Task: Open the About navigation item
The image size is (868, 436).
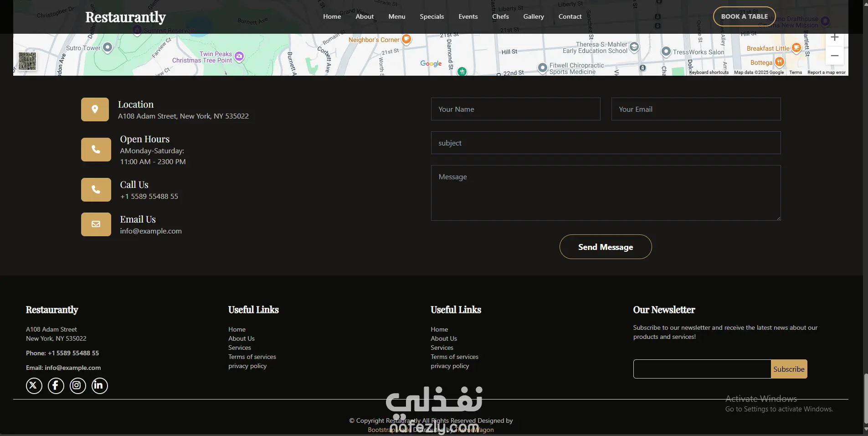Action: click(x=365, y=16)
